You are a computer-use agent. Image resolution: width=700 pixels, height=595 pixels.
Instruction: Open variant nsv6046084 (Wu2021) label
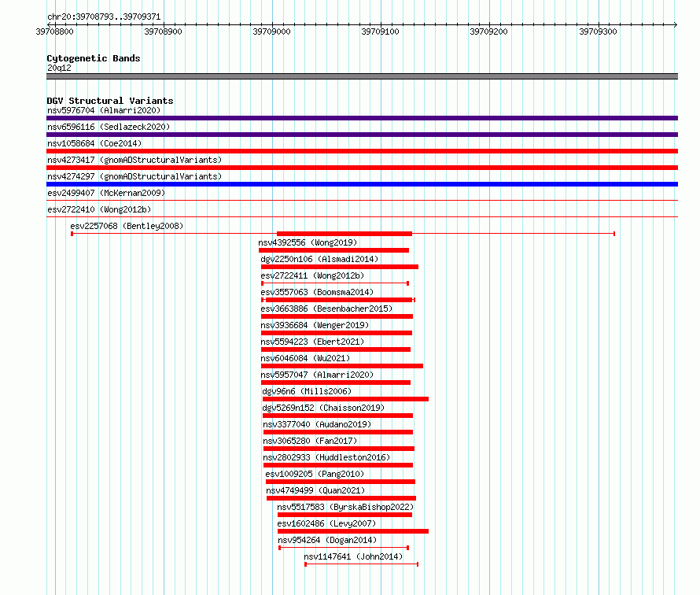(x=305, y=358)
